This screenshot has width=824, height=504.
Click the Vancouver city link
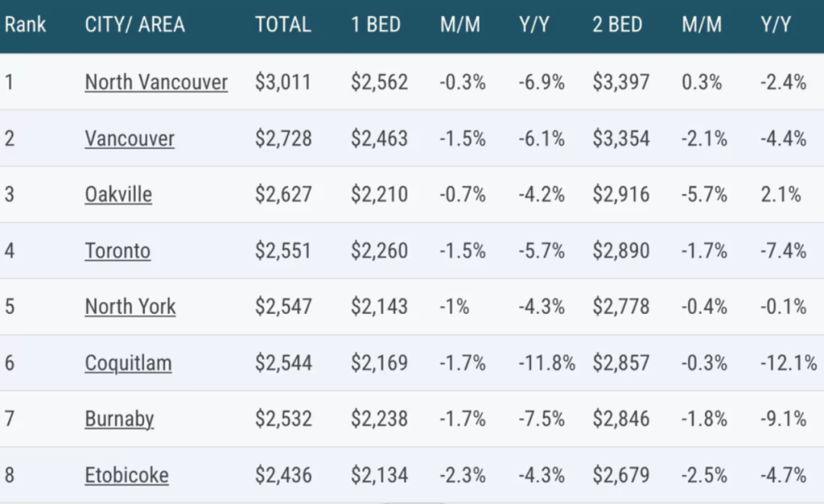click(x=130, y=139)
